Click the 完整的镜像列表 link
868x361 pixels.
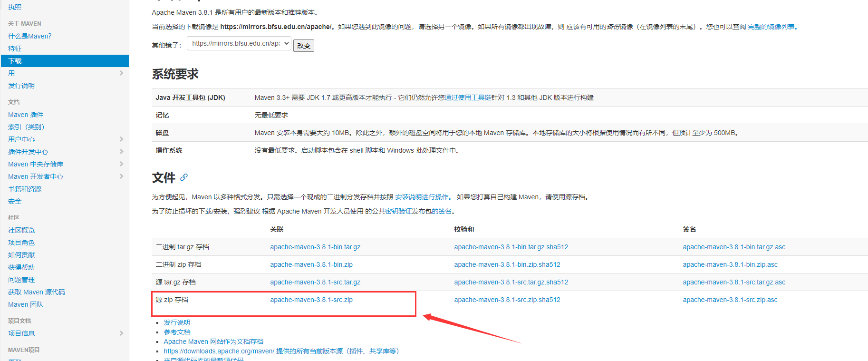click(x=771, y=27)
